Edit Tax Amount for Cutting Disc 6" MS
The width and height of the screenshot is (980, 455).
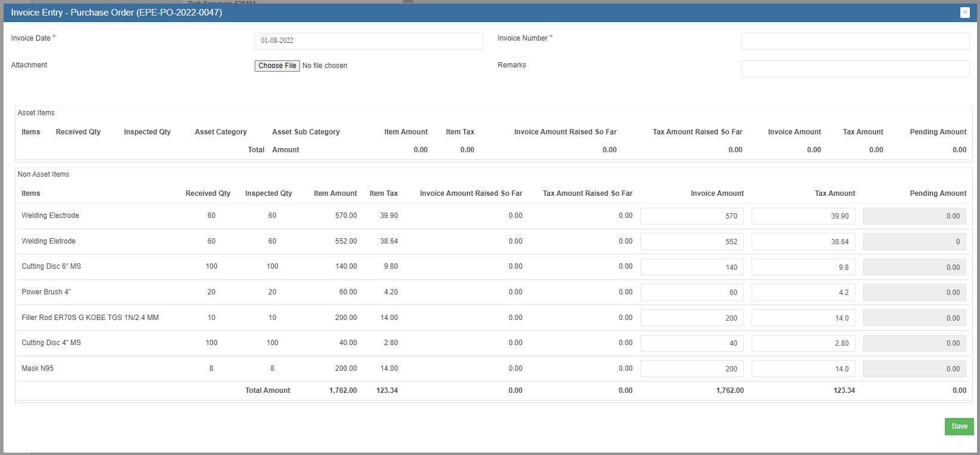803,268
